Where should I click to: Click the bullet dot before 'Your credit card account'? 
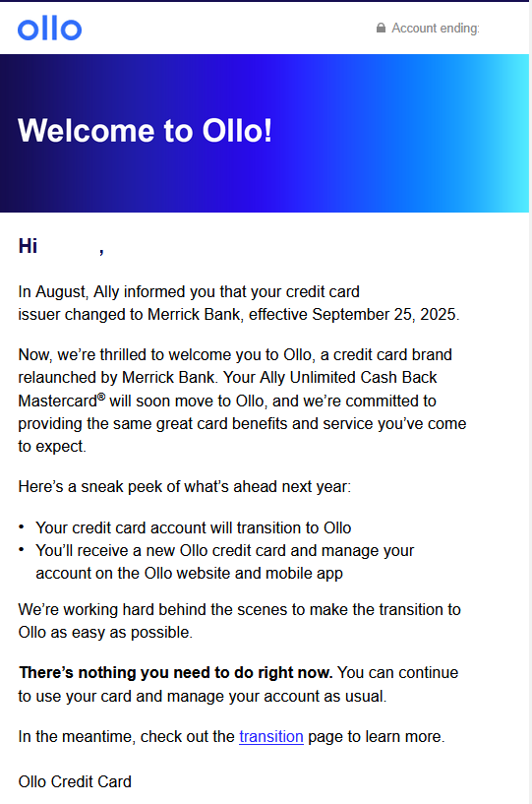click(22, 526)
